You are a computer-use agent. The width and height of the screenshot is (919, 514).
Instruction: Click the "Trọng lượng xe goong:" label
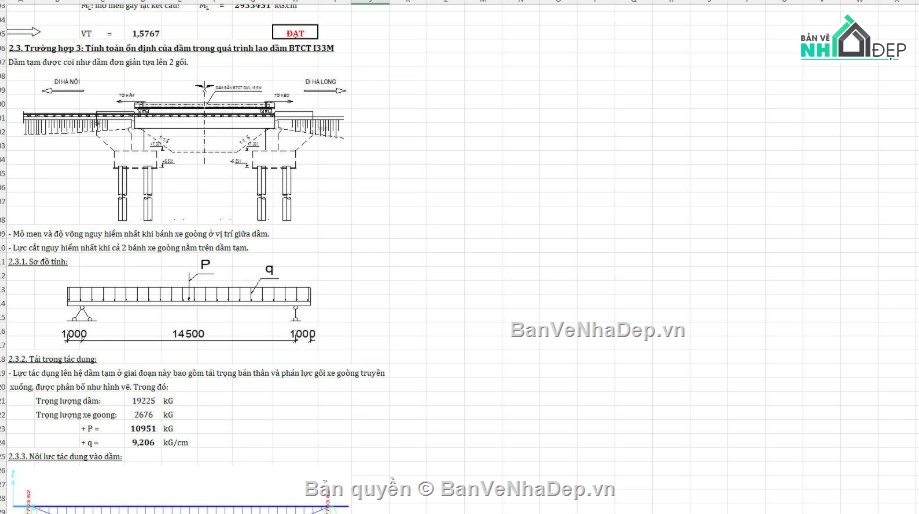76,415
